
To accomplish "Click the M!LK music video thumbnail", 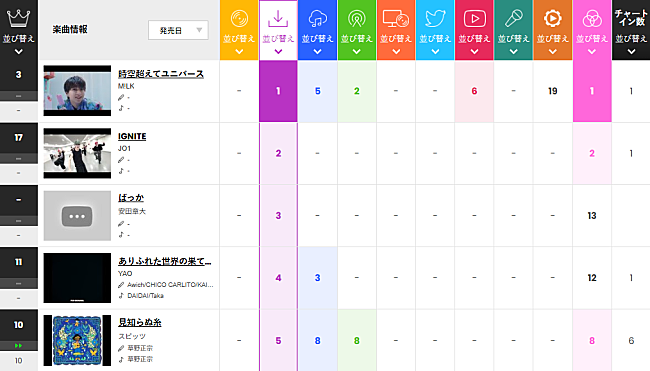I will [x=77, y=90].
